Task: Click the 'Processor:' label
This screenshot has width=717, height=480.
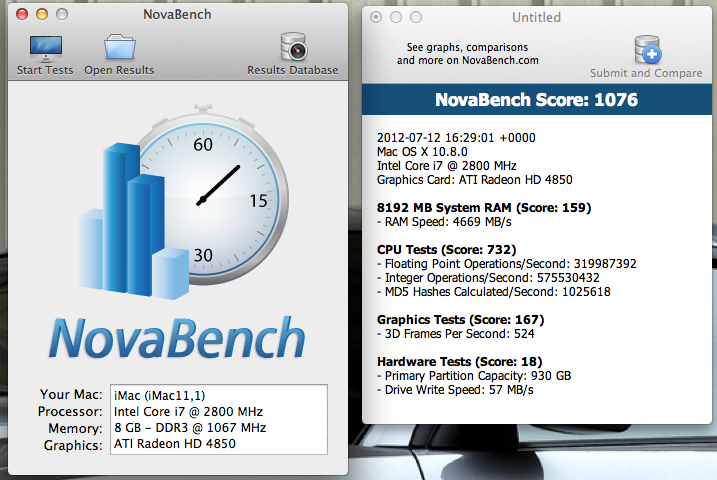Action: point(70,411)
